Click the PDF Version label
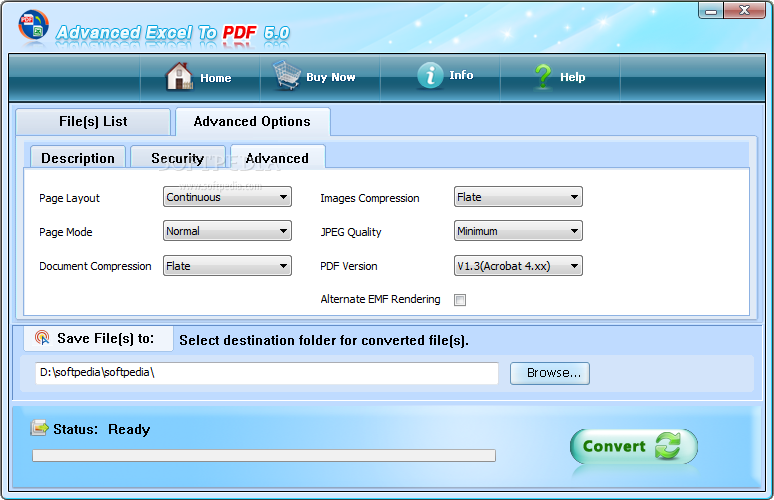This screenshot has height=500, width=774. click(x=348, y=266)
